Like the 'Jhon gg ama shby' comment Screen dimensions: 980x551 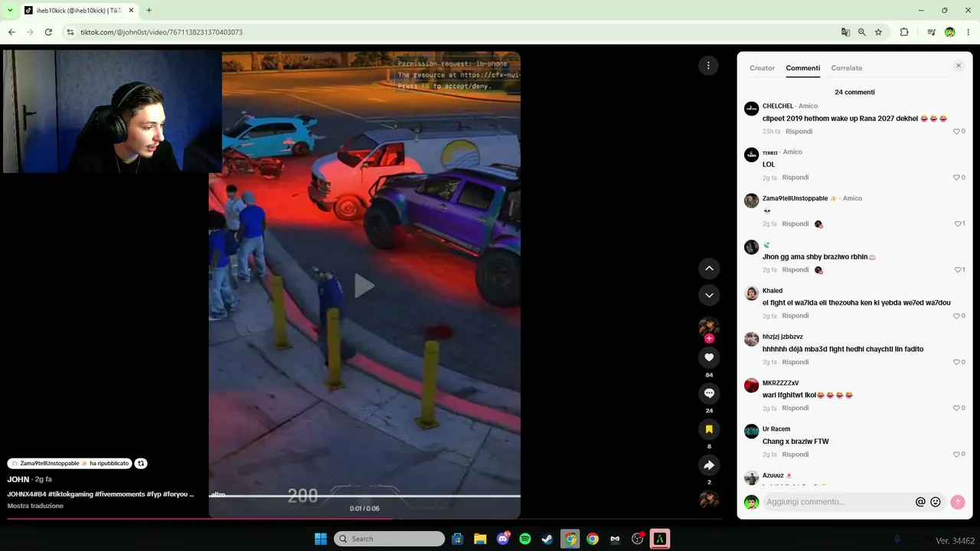pyautogui.click(x=957, y=270)
